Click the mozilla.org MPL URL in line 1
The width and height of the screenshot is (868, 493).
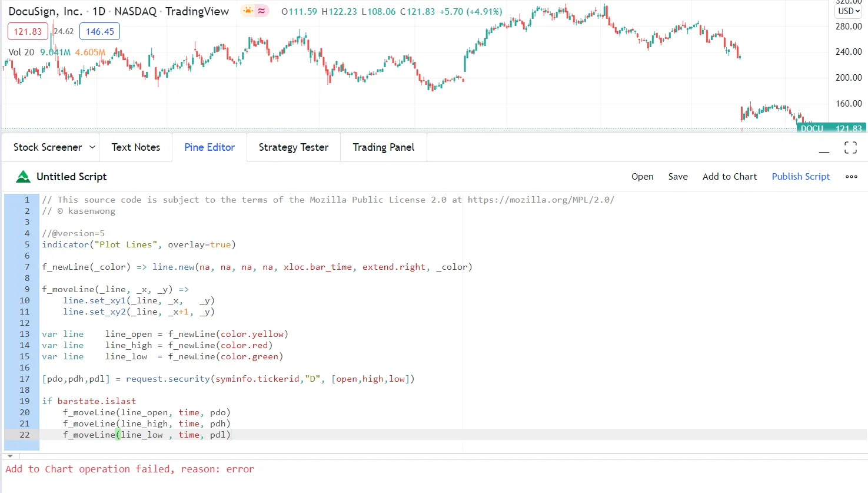(541, 200)
